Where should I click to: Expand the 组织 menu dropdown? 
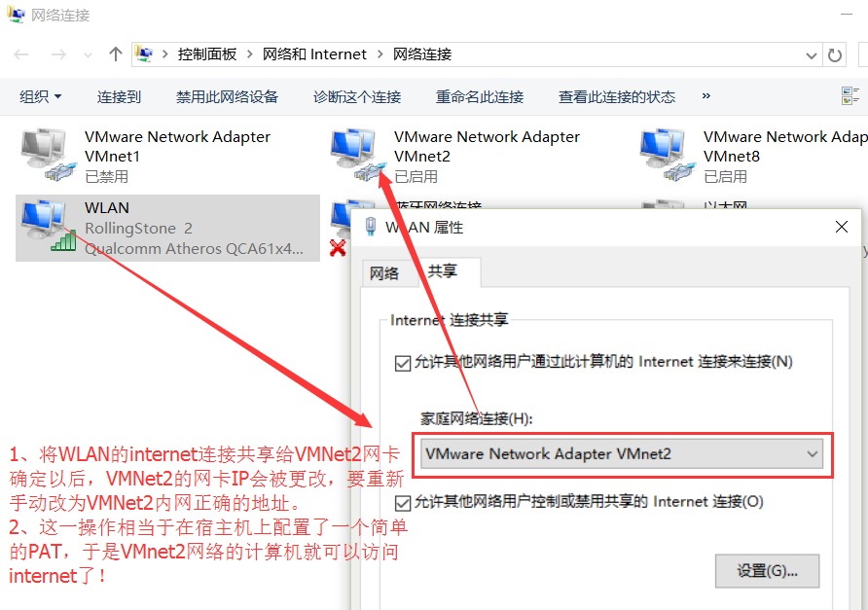coord(41,97)
